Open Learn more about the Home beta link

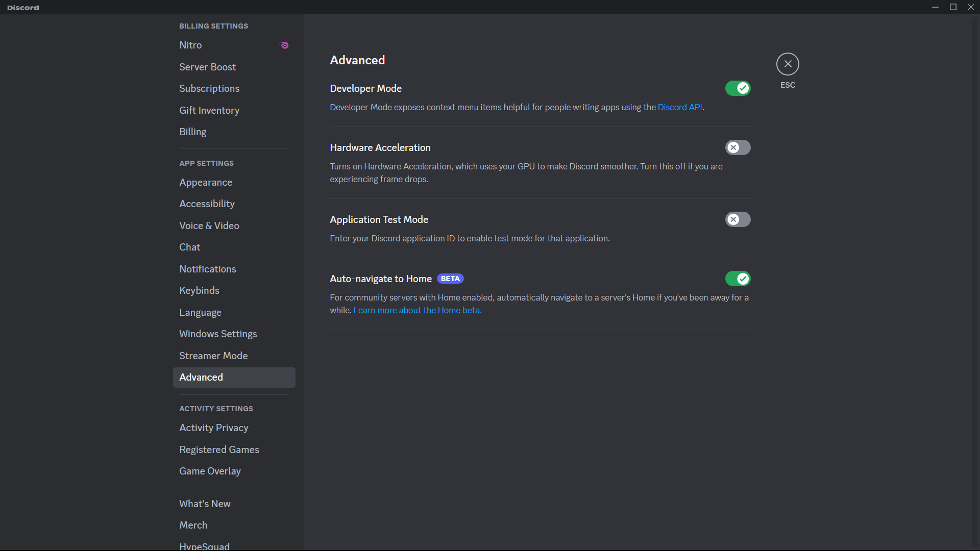click(x=417, y=310)
